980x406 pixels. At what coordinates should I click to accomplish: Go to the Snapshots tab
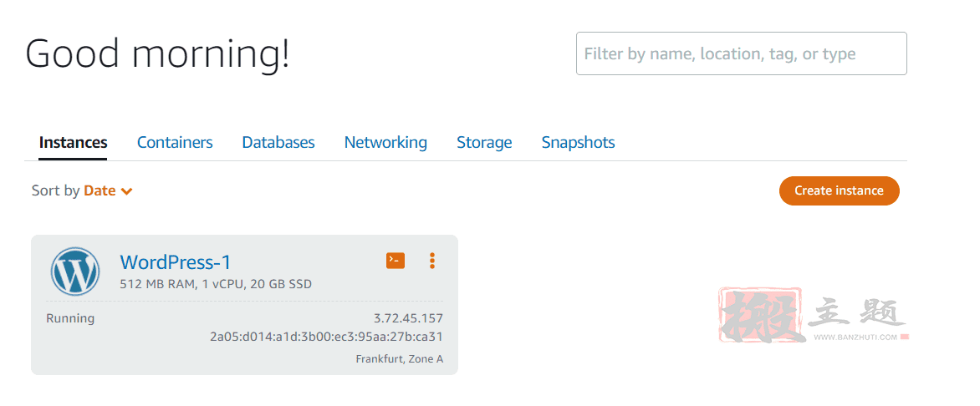point(578,142)
